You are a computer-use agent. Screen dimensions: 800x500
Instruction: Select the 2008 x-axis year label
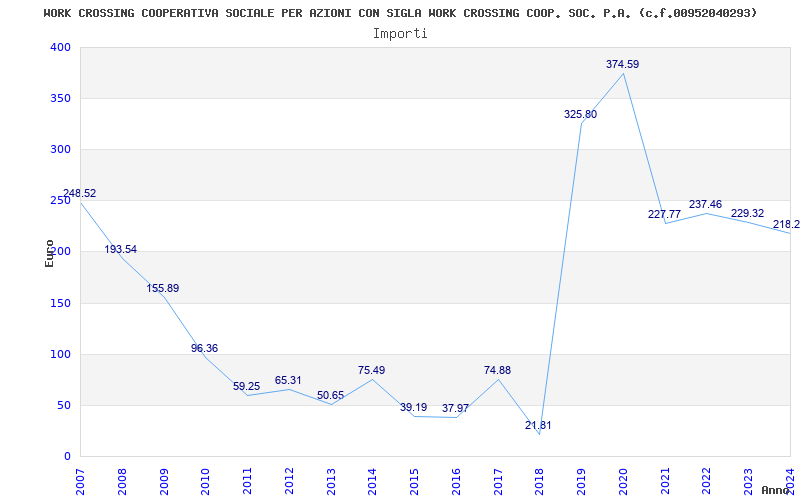coord(122,481)
